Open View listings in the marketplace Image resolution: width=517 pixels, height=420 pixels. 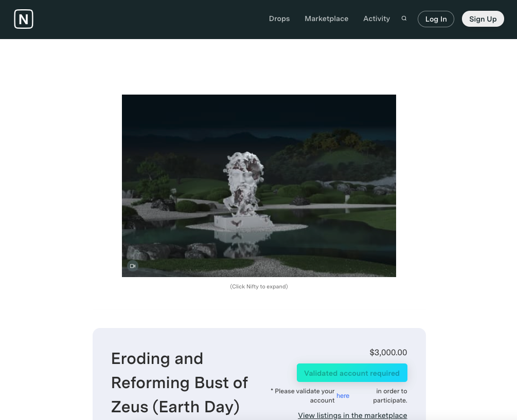coord(352,415)
